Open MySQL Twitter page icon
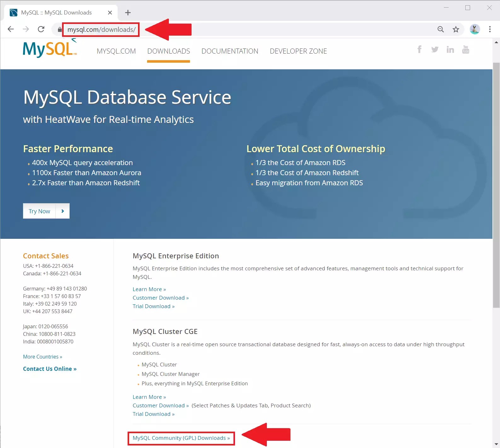 pos(435,49)
